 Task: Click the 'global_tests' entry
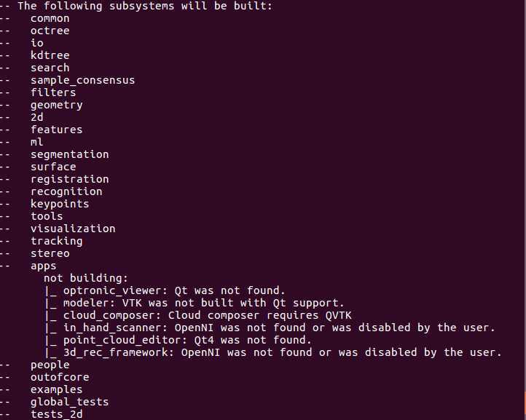click(x=69, y=402)
